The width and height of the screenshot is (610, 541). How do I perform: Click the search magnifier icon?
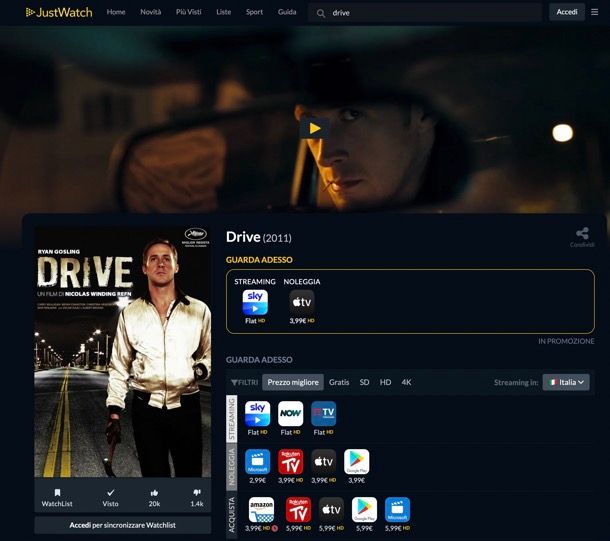point(321,14)
